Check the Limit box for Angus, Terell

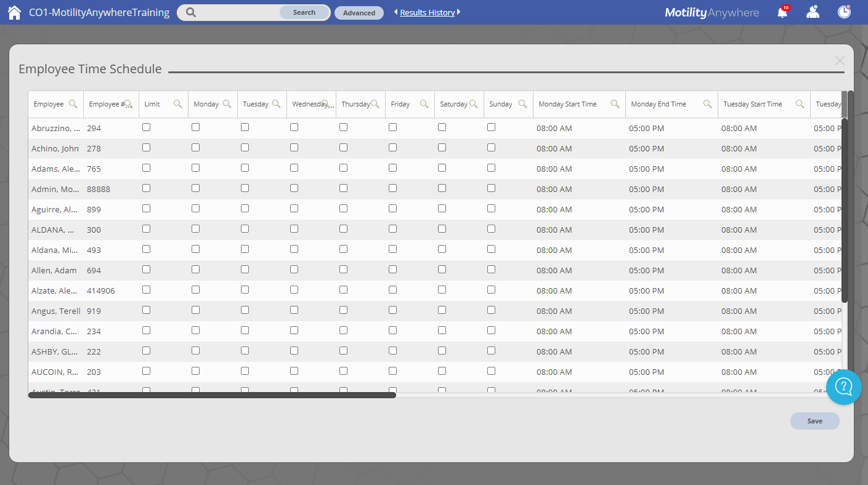pyautogui.click(x=146, y=310)
